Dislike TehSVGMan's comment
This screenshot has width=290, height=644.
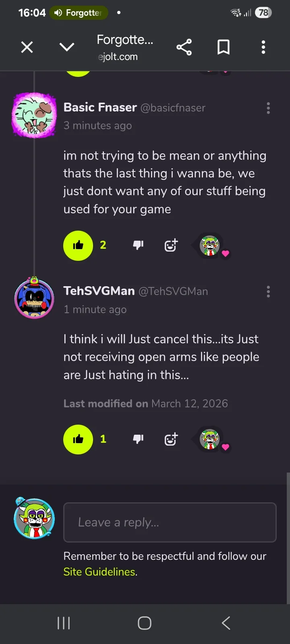[x=138, y=439]
